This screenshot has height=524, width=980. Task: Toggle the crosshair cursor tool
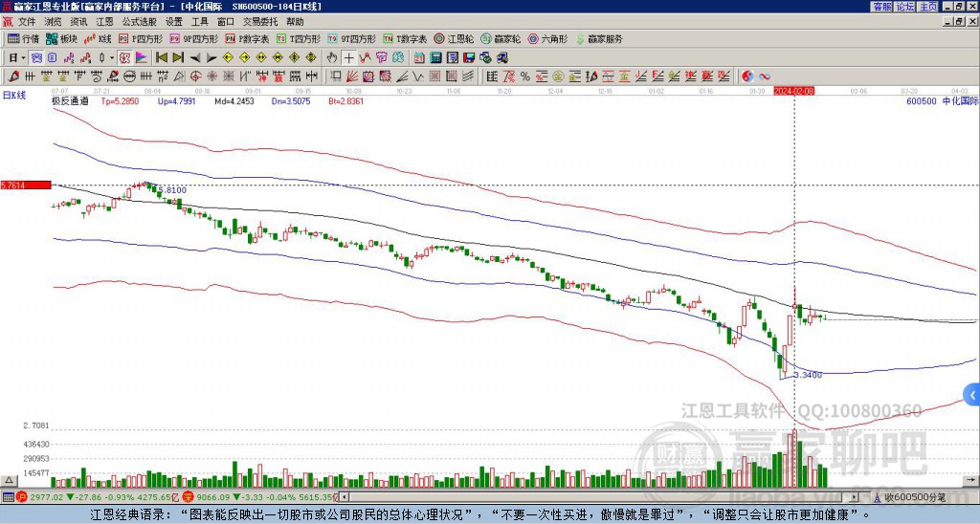pos(348,58)
